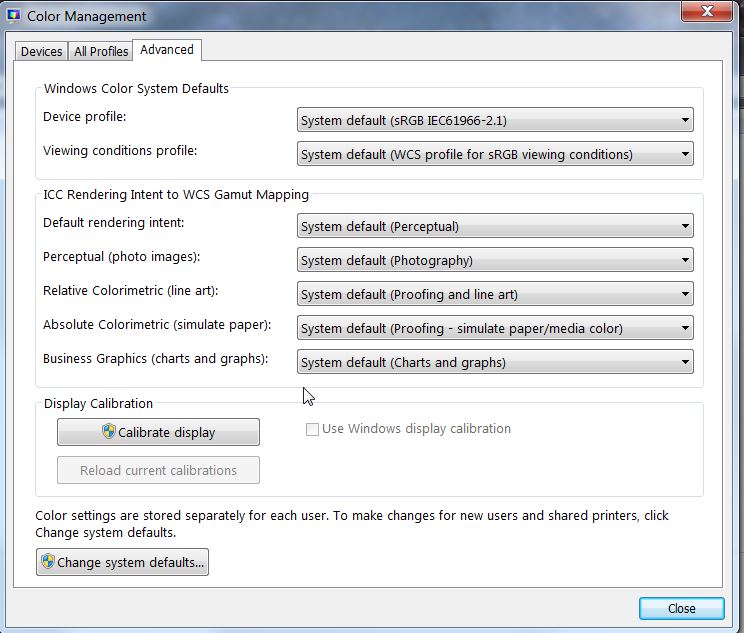Open the Device profile dropdown
The width and height of the screenshot is (744, 633).
coord(495,121)
